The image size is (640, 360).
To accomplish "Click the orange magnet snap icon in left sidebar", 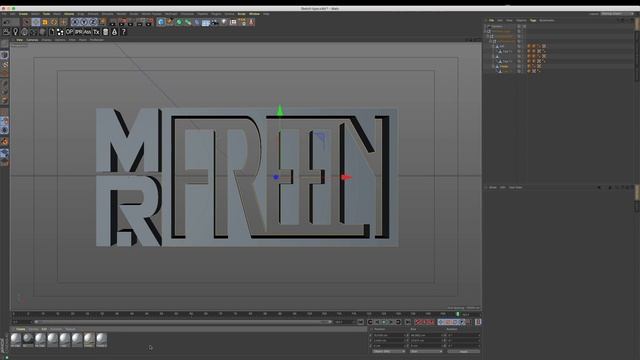I will pyautogui.click(x=4, y=142).
